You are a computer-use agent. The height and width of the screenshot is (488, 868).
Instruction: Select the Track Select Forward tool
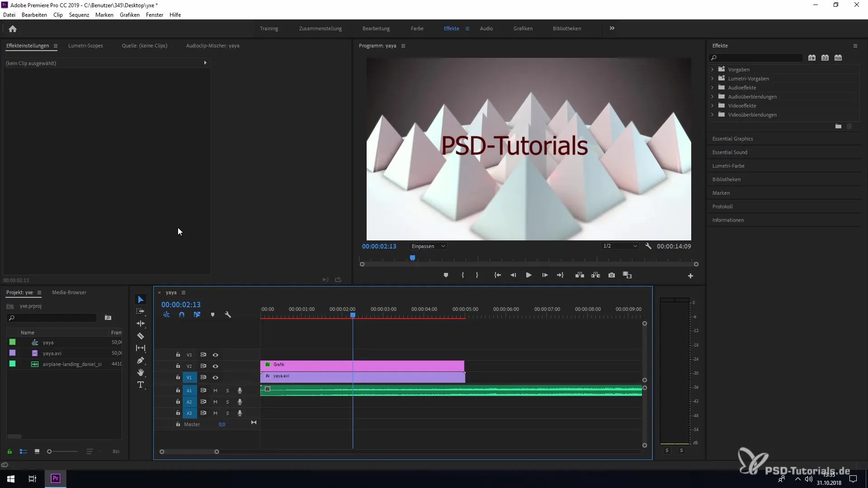coord(141,311)
